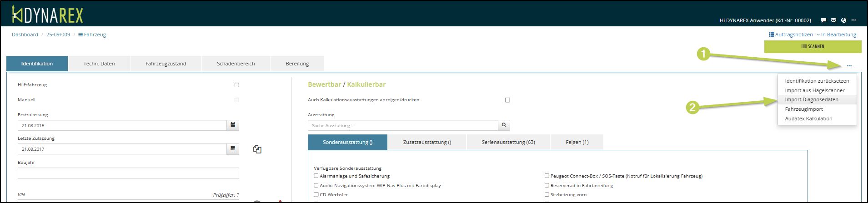Viewport: 868px width, 203px height.
Task: Open the Serienausstattung (63) tab
Action: coord(508,142)
